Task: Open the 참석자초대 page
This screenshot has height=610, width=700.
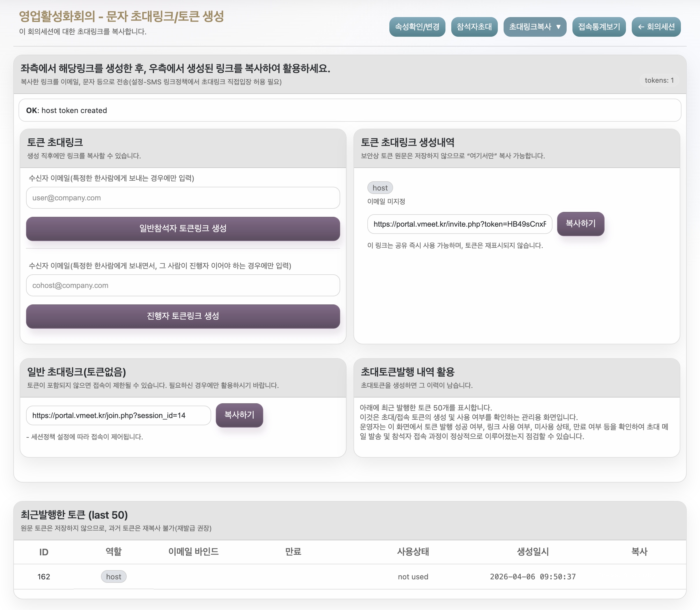Action: 474,27
